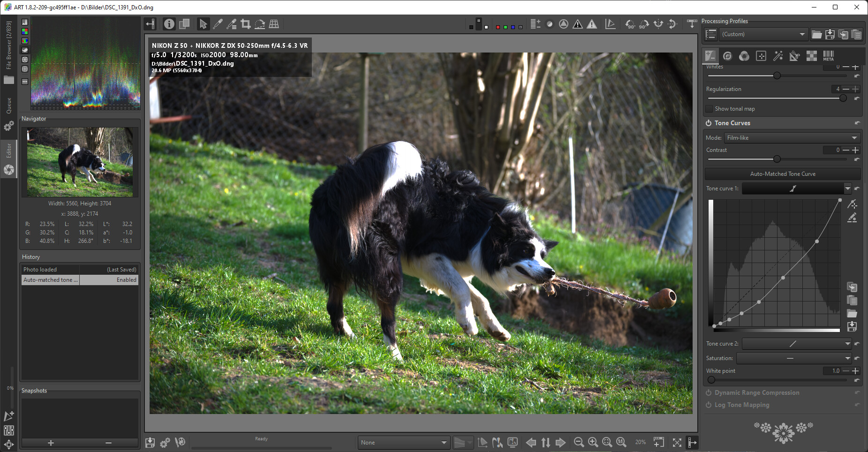Image resolution: width=868 pixels, height=452 pixels.
Task: Save current image with bottom-left disk icon
Action: 150,442
